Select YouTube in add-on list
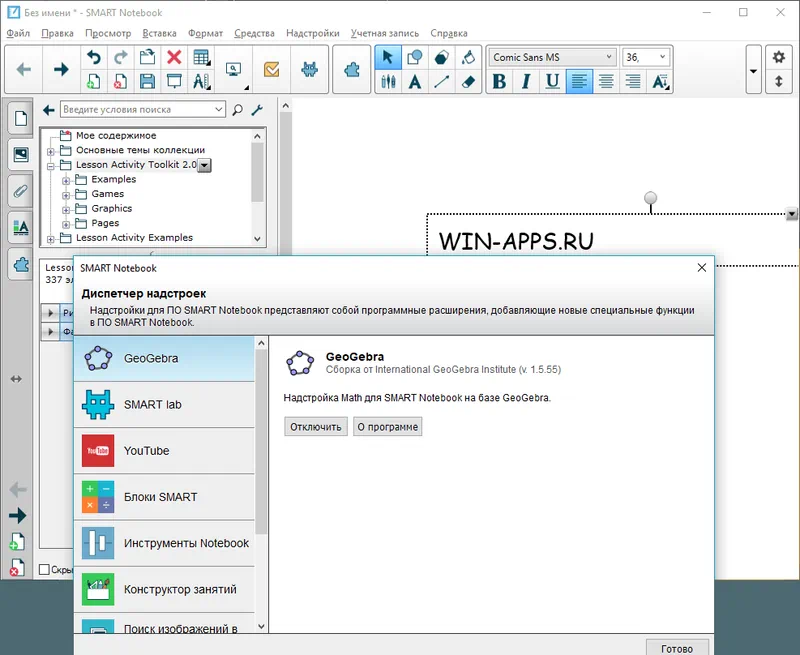The width and height of the screenshot is (800, 655). 164,451
